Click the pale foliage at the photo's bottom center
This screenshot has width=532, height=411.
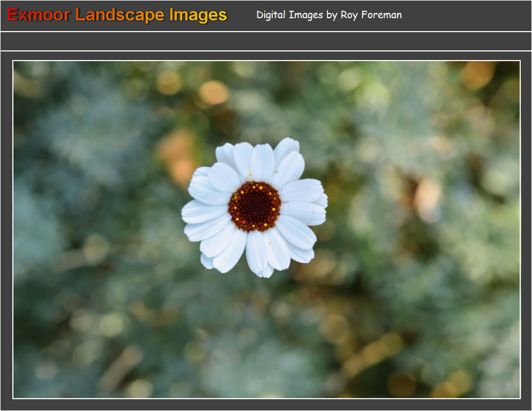[x=257, y=364]
